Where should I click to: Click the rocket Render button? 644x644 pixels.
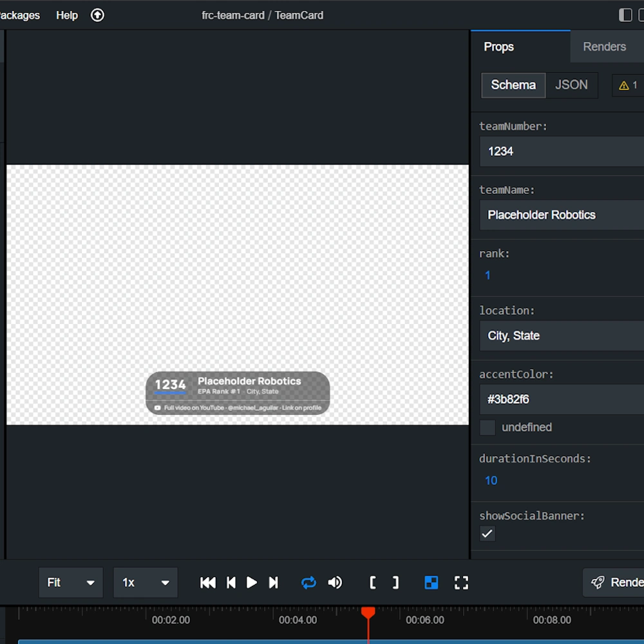tap(613, 582)
